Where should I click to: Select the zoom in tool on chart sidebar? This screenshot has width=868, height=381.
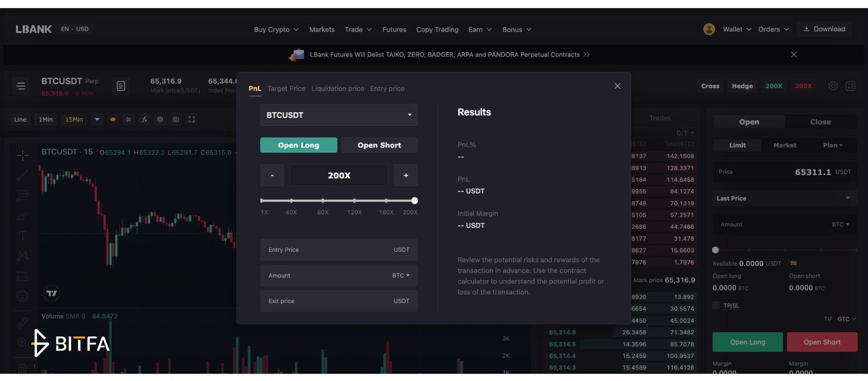click(x=23, y=342)
